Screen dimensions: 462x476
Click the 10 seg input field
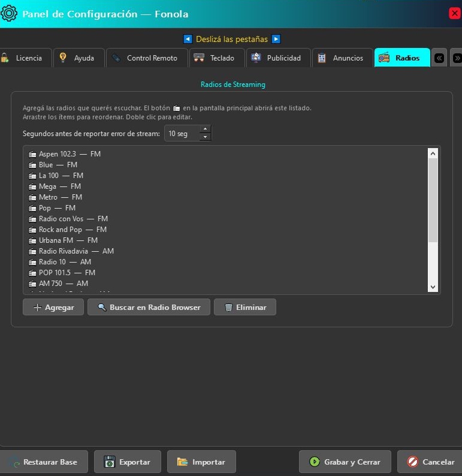coord(182,133)
